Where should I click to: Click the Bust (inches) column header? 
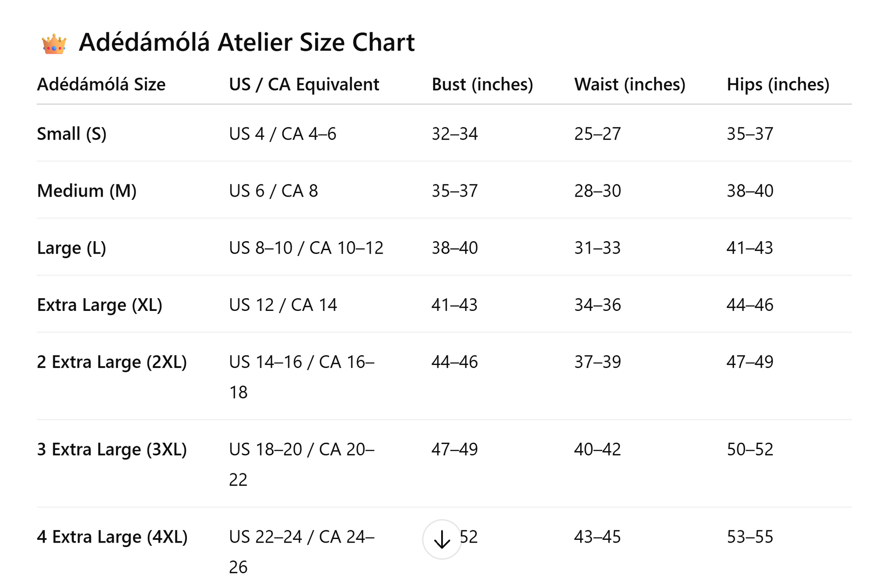coord(482,85)
